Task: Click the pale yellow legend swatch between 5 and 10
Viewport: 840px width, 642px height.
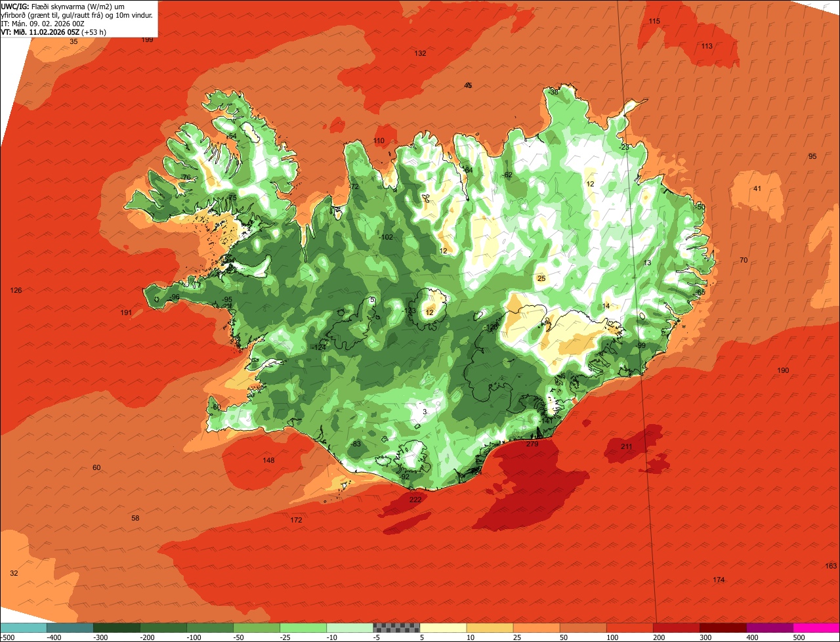Action: coord(443,628)
